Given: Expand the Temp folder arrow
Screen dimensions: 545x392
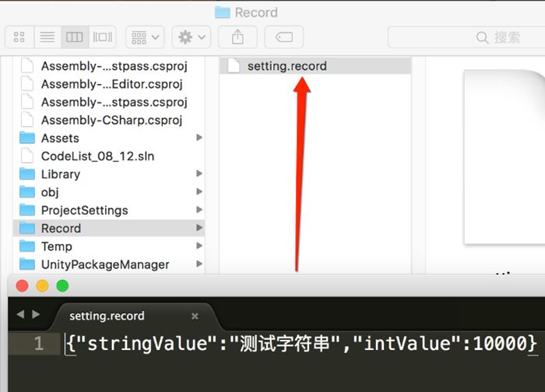Looking at the screenshot, I should pos(199,247).
